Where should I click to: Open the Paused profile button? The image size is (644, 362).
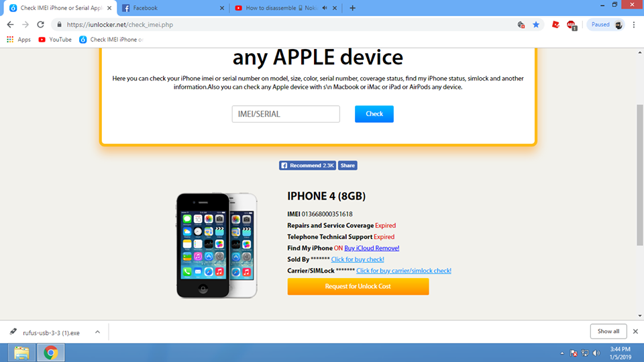point(606,25)
